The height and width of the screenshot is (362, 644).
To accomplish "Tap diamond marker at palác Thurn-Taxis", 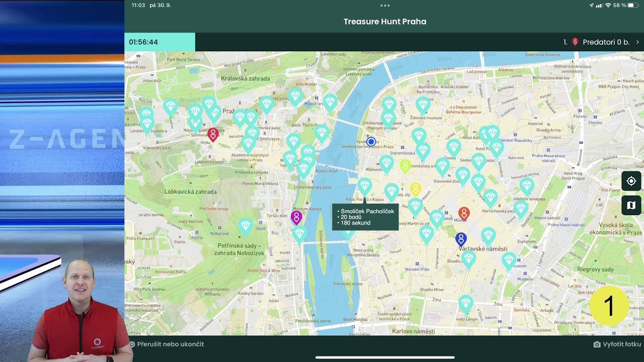I will point(322,133).
